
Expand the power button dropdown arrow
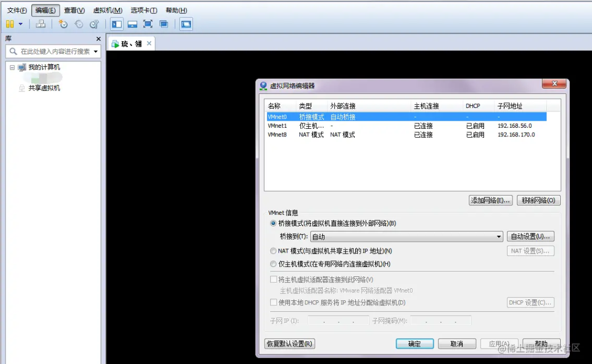tap(21, 24)
